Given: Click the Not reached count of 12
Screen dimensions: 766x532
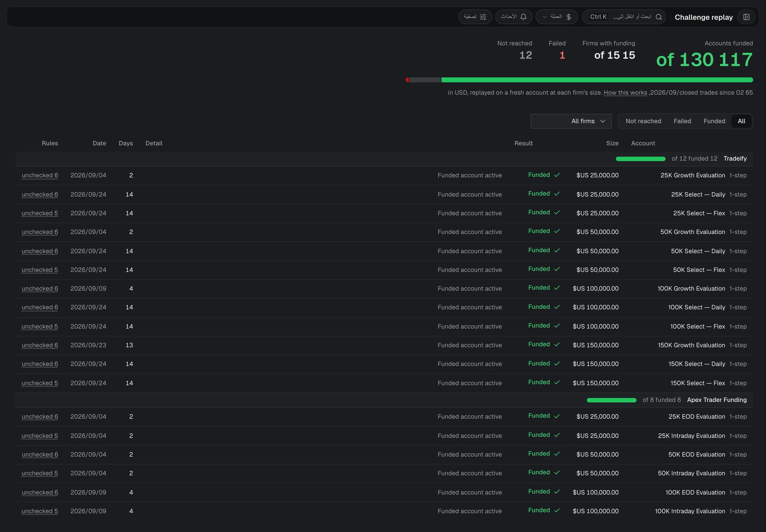Looking at the screenshot, I should 525,55.
